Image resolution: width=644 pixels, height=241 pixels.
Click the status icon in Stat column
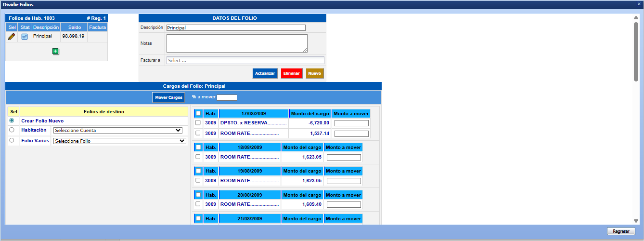25,37
